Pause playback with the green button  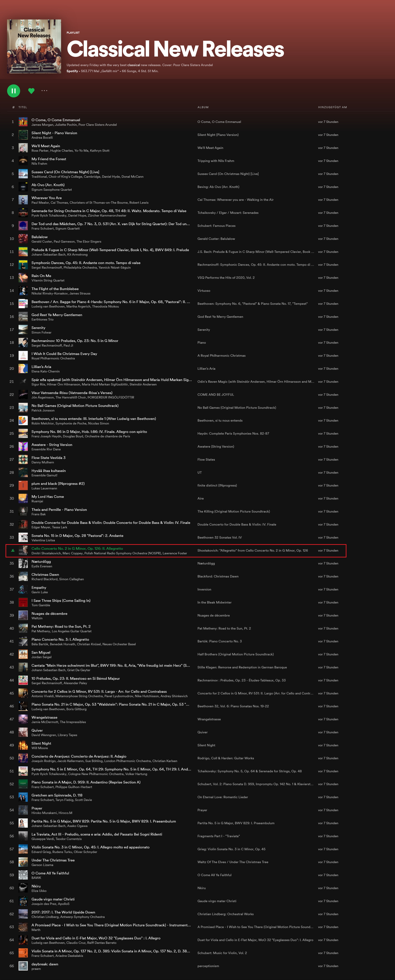click(13, 91)
